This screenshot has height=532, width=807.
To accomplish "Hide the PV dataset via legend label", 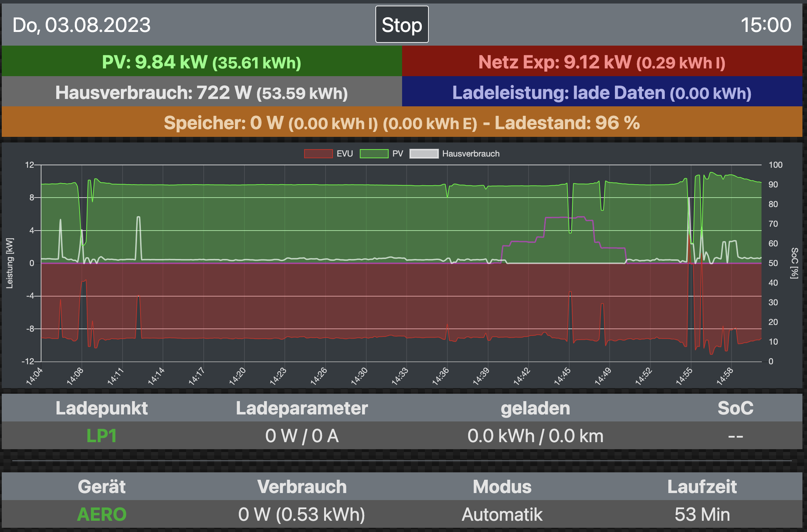I will point(398,154).
